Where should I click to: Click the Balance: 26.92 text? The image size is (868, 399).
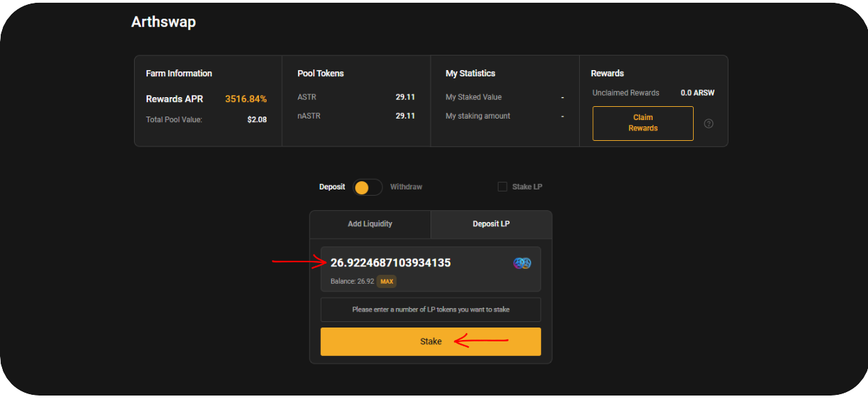pyautogui.click(x=352, y=282)
